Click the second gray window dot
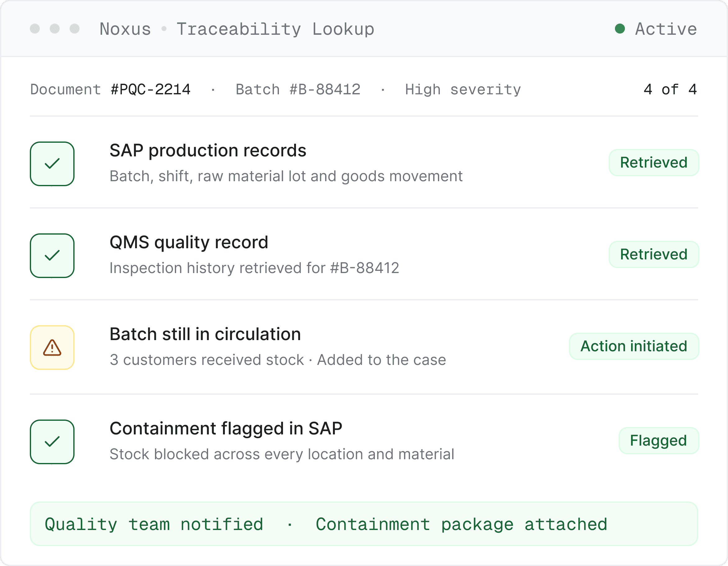Screen dimensions: 728x566 coord(55,29)
